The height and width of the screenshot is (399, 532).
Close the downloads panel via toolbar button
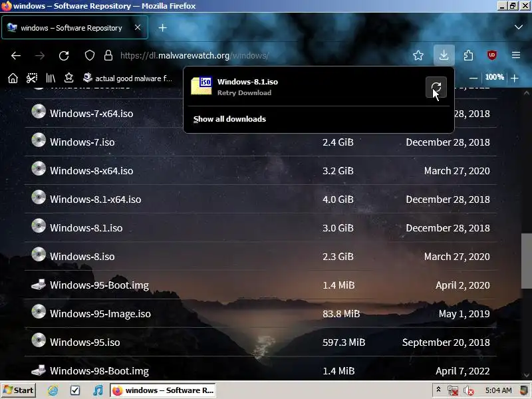point(444,55)
